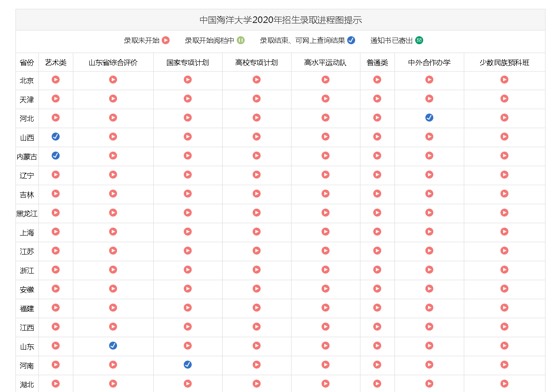557x392 pixels.
Task: Click the 中外合作办学 column header
Action: [x=429, y=63]
